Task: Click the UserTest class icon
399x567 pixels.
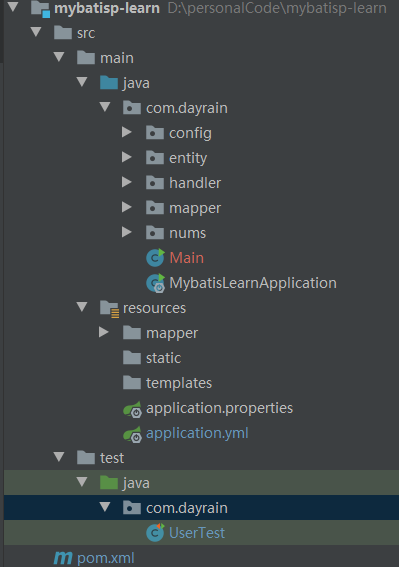Action: click(x=156, y=533)
